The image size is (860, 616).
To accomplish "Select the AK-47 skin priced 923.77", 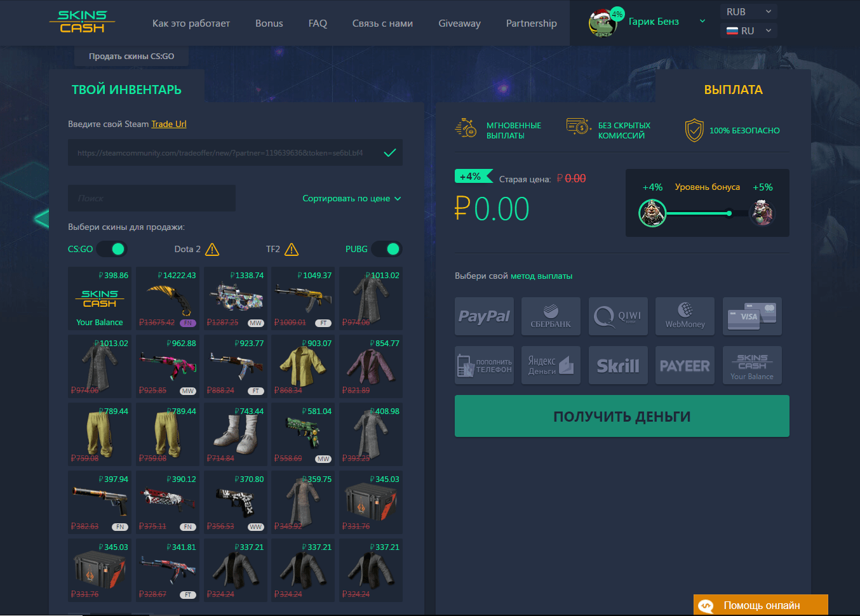I will [236, 366].
